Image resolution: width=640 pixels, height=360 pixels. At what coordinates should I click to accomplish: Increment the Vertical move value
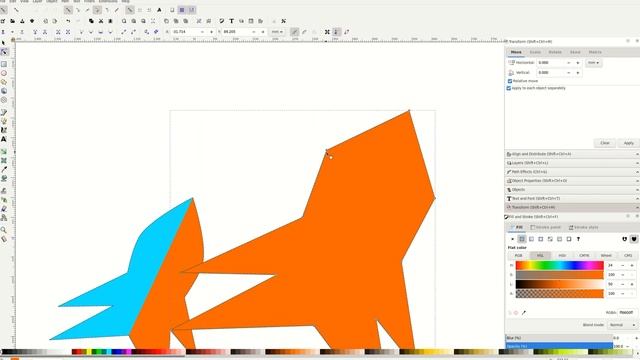click(578, 73)
